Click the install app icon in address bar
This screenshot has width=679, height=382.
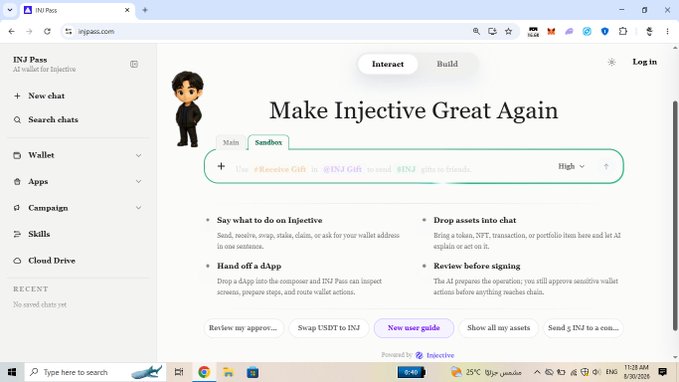point(492,31)
